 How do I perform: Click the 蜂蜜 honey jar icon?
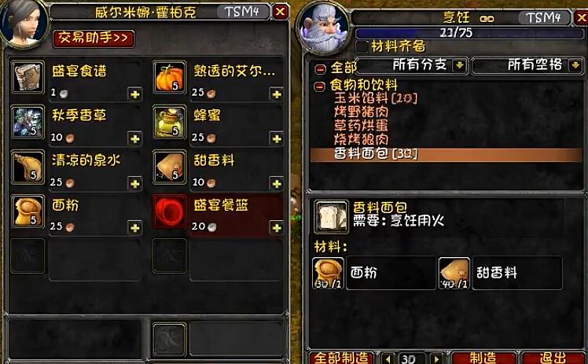(170, 122)
